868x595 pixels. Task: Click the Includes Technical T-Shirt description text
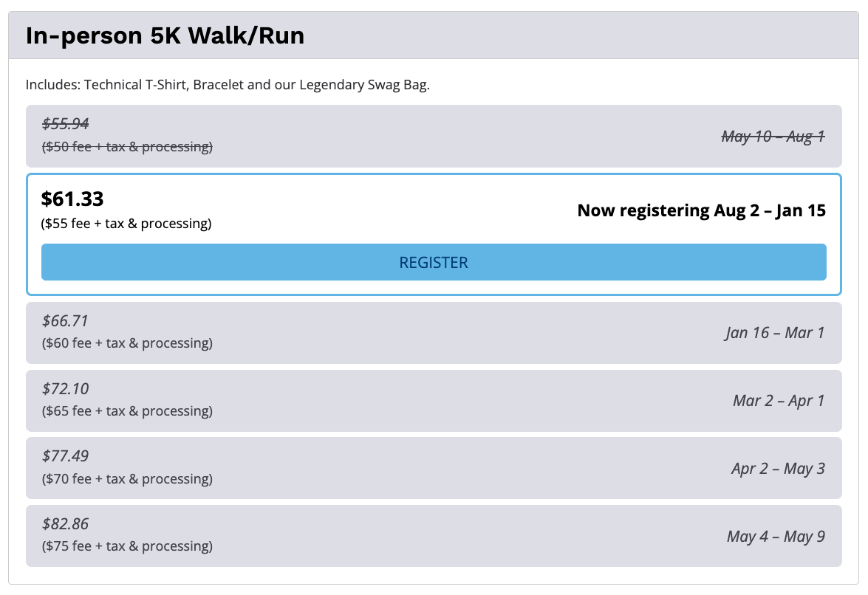tap(228, 84)
